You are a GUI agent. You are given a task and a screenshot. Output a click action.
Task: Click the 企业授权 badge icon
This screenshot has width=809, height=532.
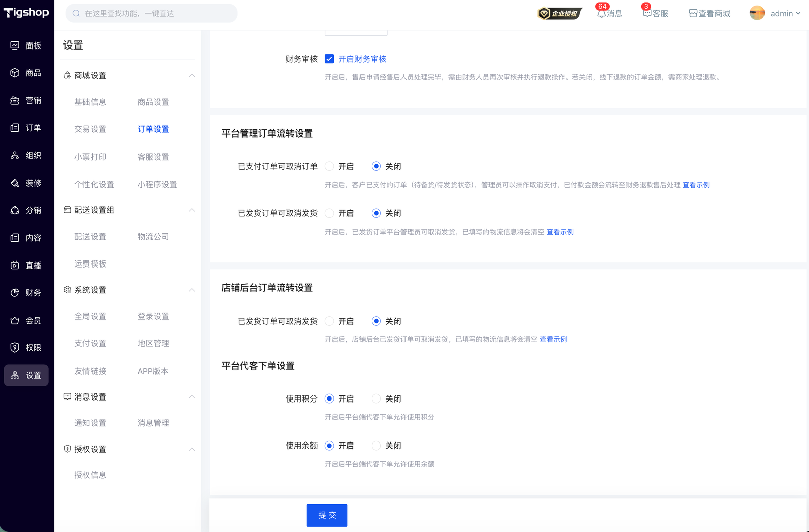pos(560,14)
